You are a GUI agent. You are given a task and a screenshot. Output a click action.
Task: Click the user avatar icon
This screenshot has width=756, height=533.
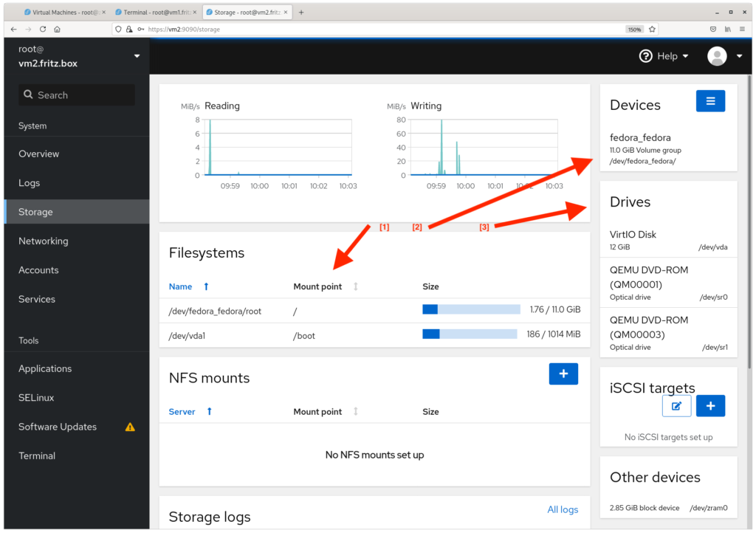[716, 55]
